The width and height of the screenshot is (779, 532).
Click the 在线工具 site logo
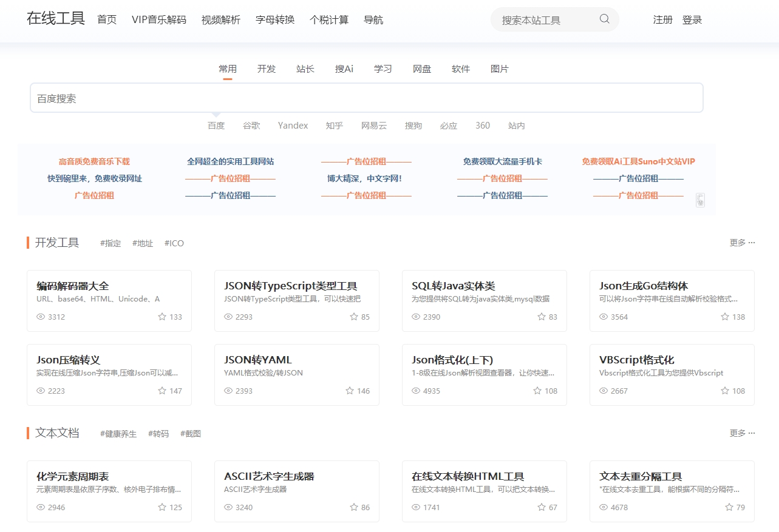(56, 18)
